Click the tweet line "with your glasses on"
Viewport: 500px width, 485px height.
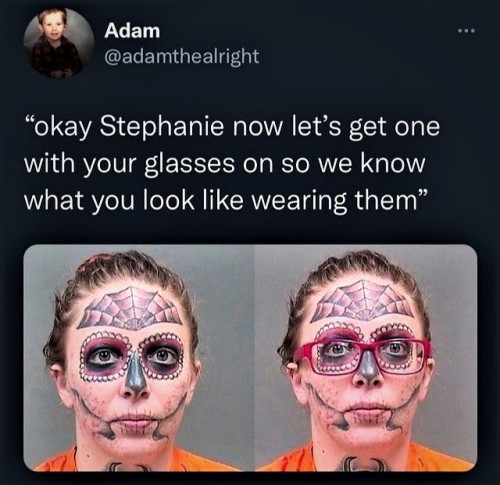point(225,164)
